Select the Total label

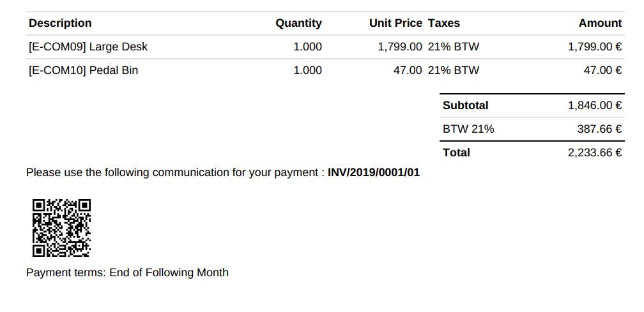456,152
